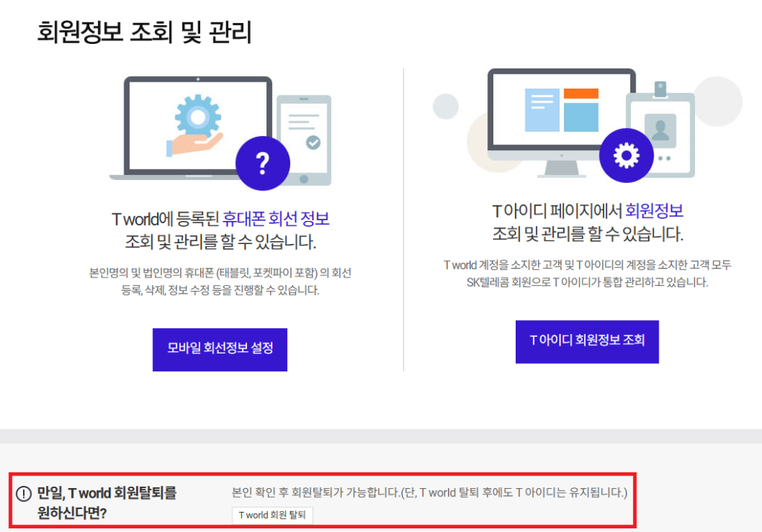Image resolution: width=762 pixels, height=532 pixels.
Task: Click the 회원정보 조회 및 관리 page heading
Action: click(144, 33)
